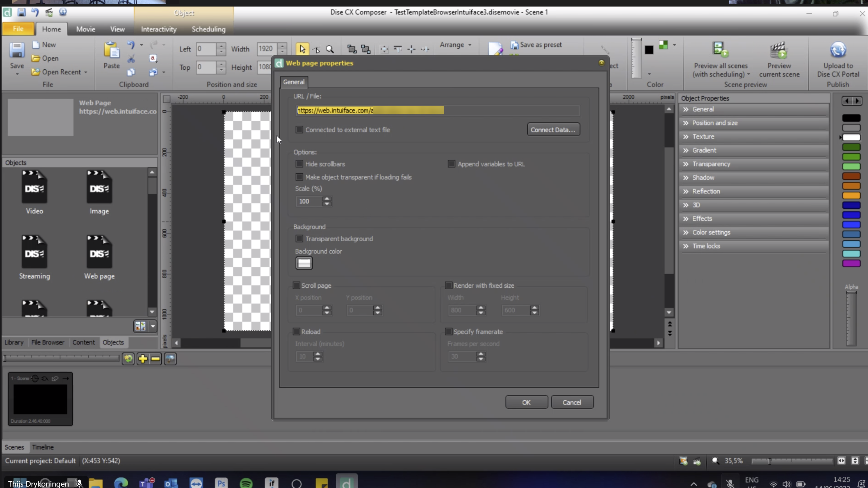The height and width of the screenshot is (488, 868).
Task: Click the Cut scissors icon
Action: point(131,59)
